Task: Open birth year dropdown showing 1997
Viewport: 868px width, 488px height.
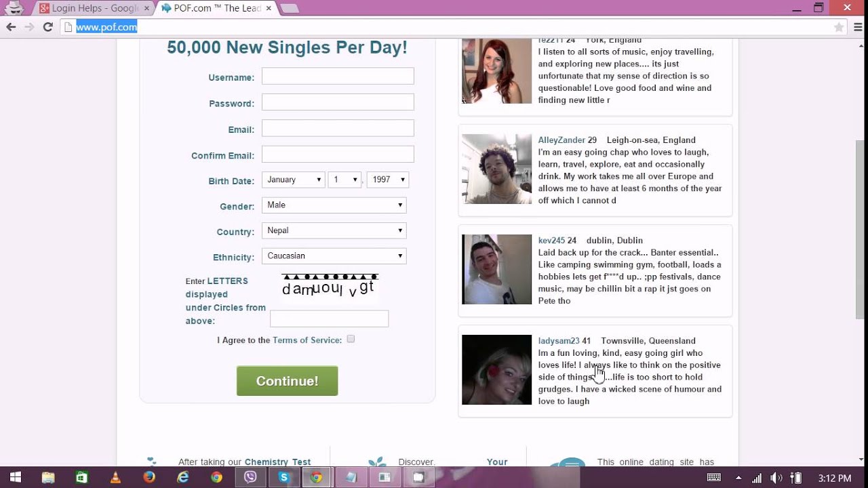Action: click(388, 180)
